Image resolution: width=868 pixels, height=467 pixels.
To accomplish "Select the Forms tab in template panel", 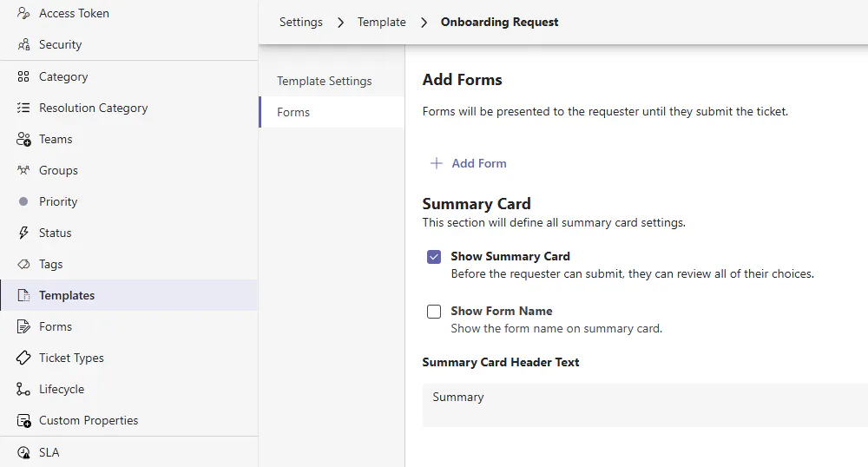I will tap(293, 112).
